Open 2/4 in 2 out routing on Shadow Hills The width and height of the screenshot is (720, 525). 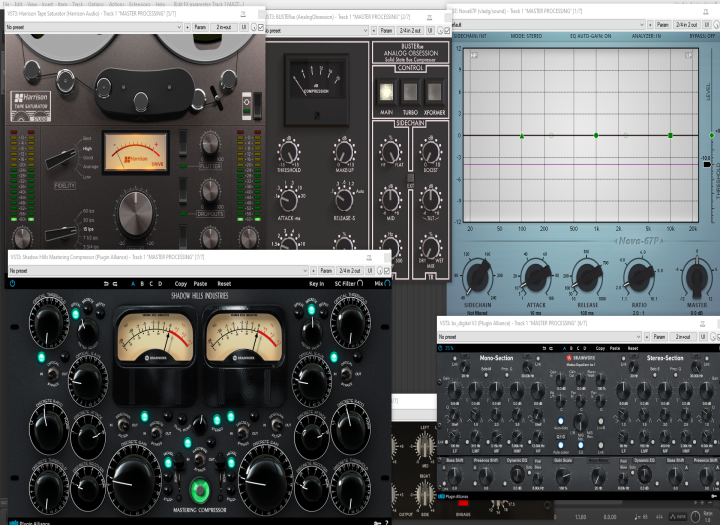click(x=350, y=271)
